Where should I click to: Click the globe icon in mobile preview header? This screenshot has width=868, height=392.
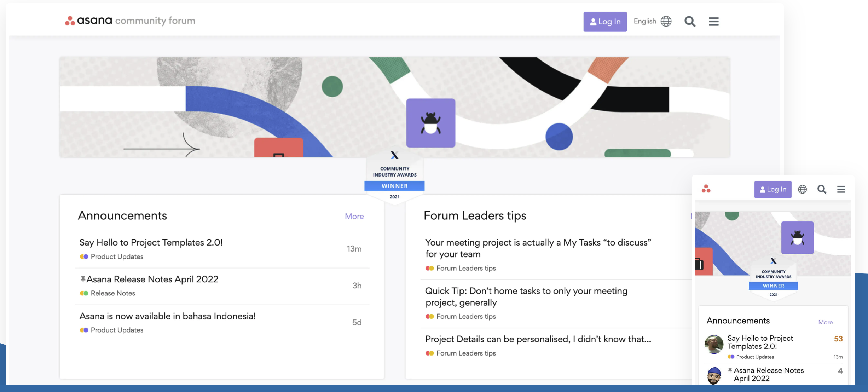click(802, 189)
